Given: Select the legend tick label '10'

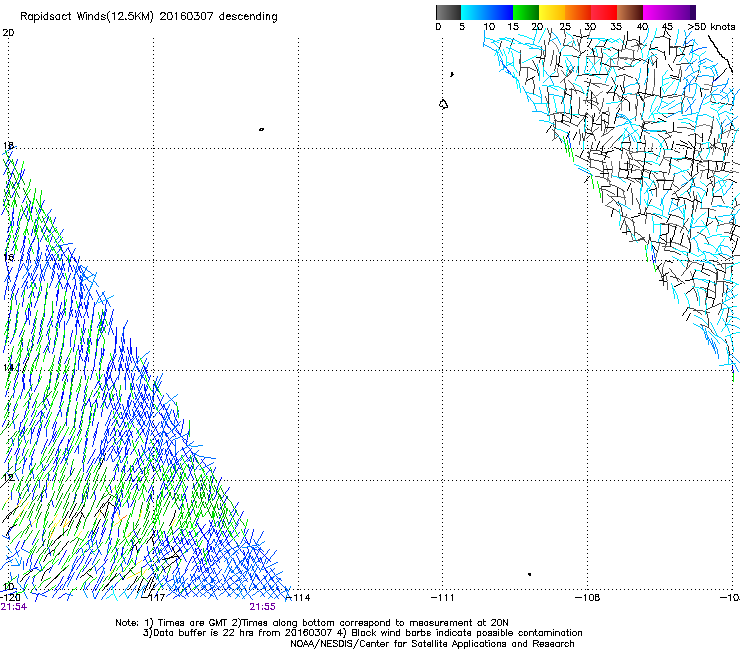Looking at the screenshot, I should pos(489,27).
